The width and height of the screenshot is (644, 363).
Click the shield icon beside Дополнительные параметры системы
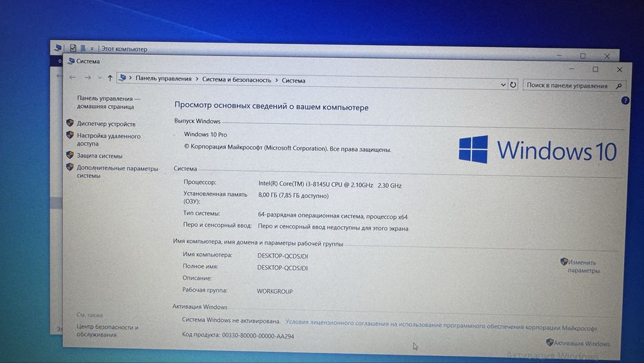click(70, 167)
